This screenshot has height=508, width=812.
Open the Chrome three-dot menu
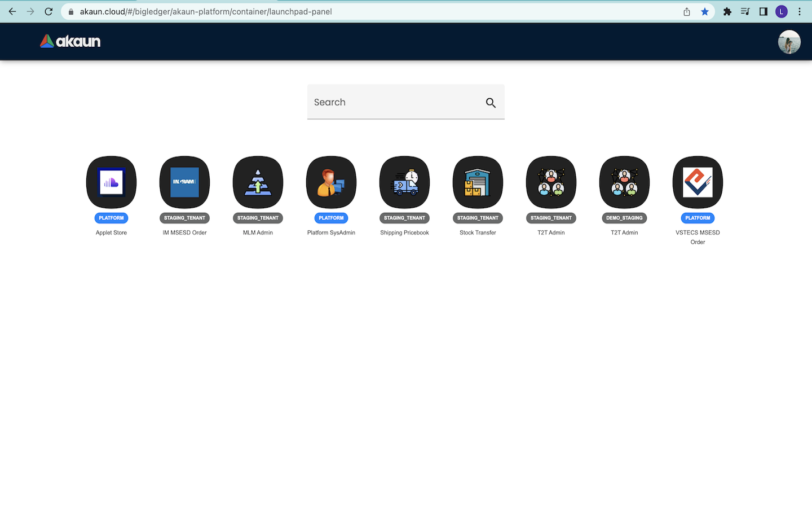pyautogui.click(x=800, y=11)
